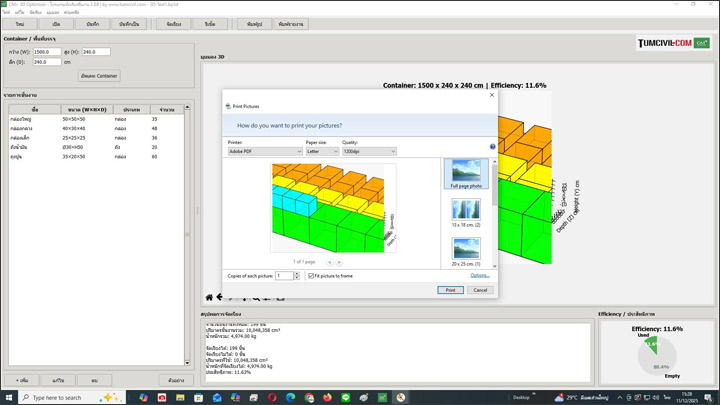Screen dimensions: 720x405
Task: Open the Quality dropdown set to 1200dpi
Action: [369, 152]
